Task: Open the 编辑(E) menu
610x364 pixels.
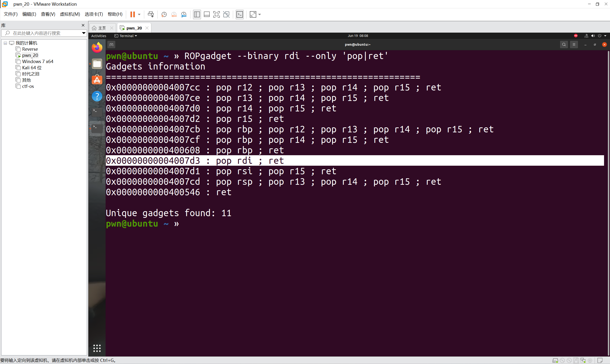Action: 29,14
